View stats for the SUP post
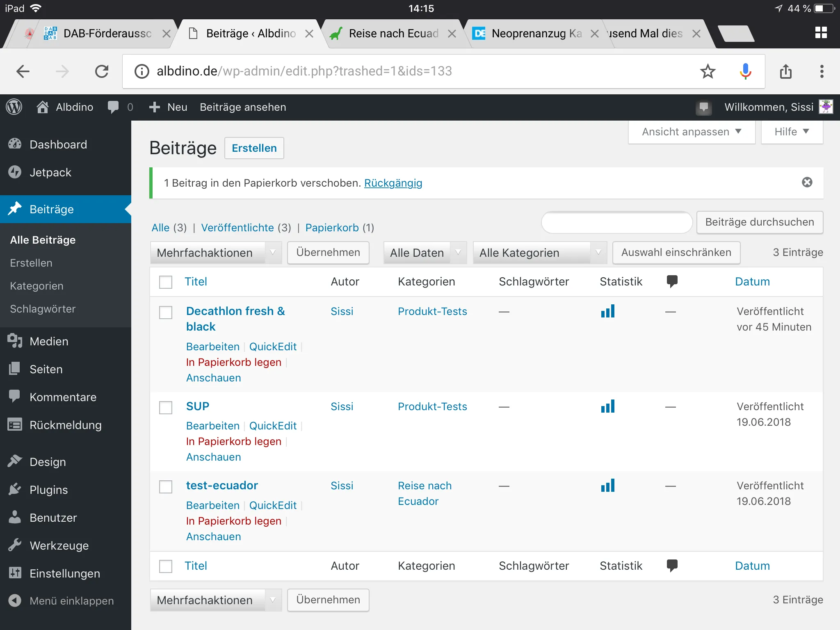This screenshot has width=840, height=630. coord(608,406)
